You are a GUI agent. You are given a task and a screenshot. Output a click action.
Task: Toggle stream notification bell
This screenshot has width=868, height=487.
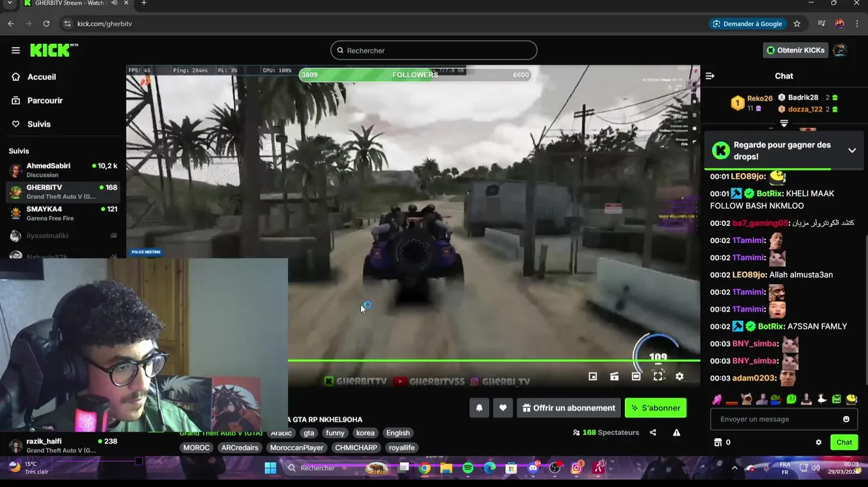479,408
